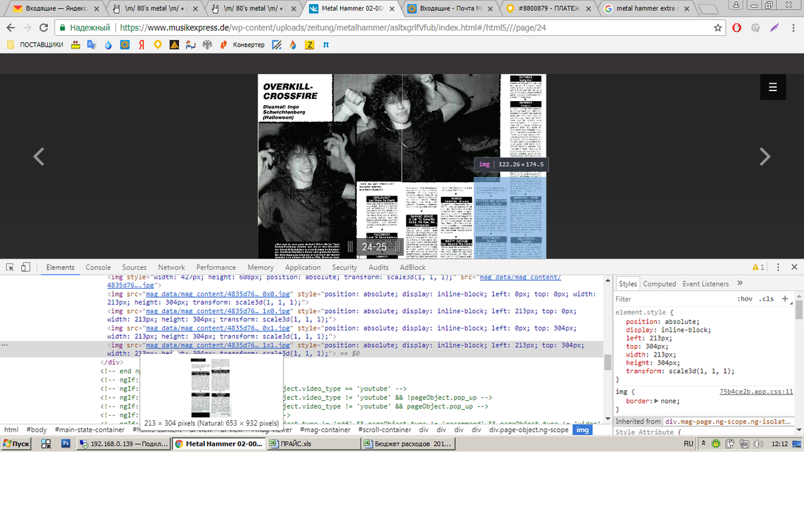Open the 1x0.jpg image source link
This screenshot has height=532, width=804.
218,311
